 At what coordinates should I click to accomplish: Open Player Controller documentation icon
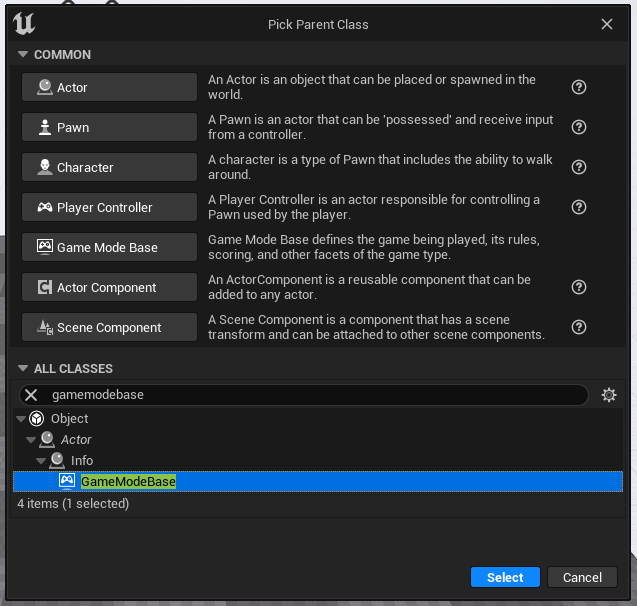(578, 208)
